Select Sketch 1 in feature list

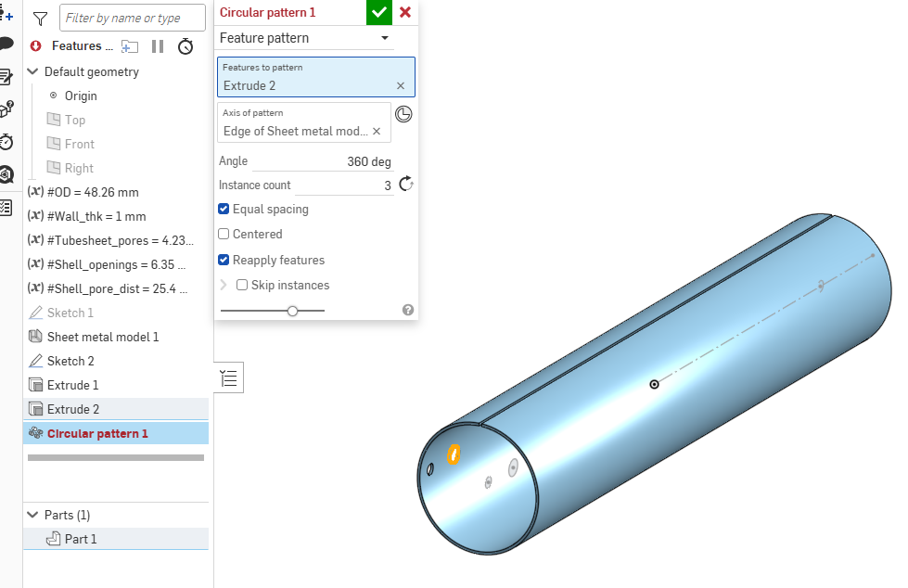click(70, 313)
